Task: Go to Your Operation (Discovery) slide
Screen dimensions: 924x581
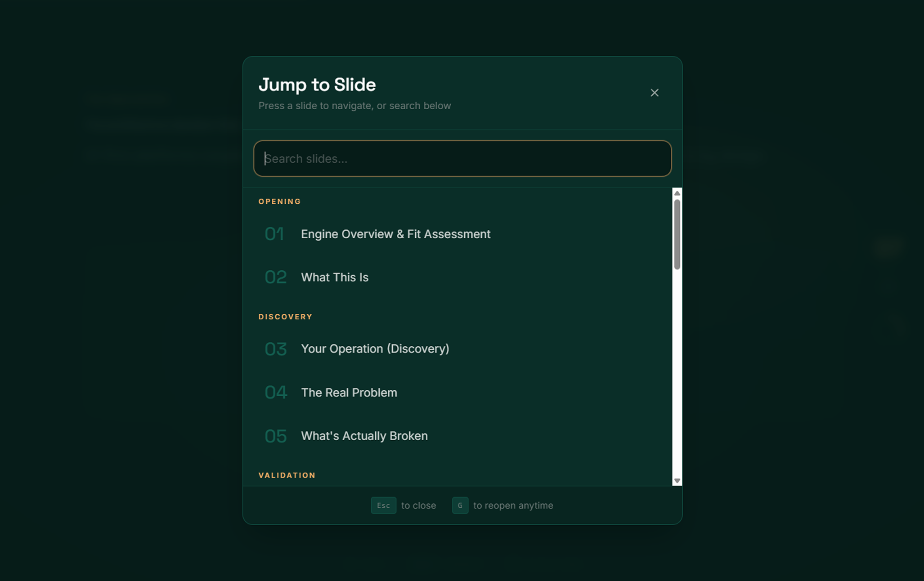Action: [x=375, y=349]
